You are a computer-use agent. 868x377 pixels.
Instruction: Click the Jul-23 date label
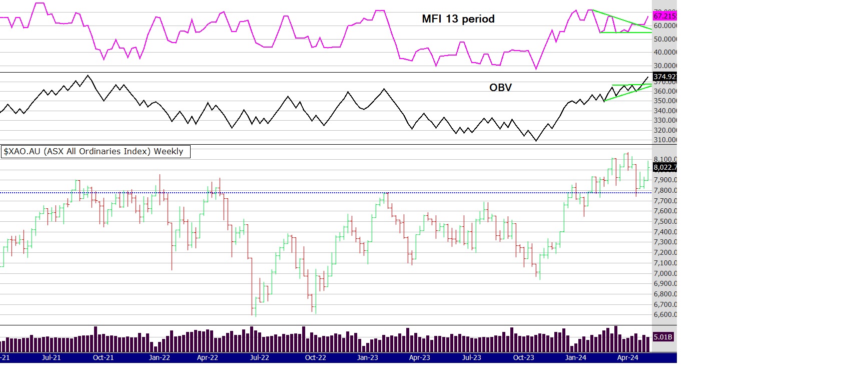pos(471,357)
